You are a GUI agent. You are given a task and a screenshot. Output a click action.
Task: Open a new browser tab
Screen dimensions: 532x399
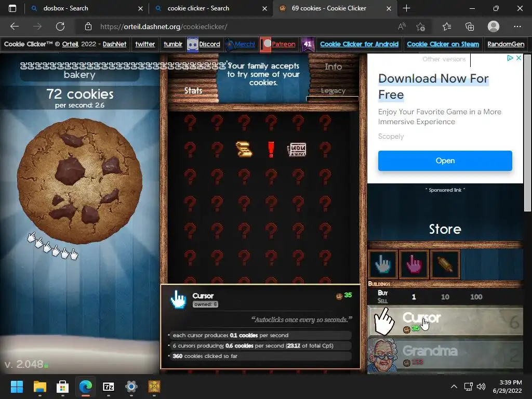coord(406,8)
